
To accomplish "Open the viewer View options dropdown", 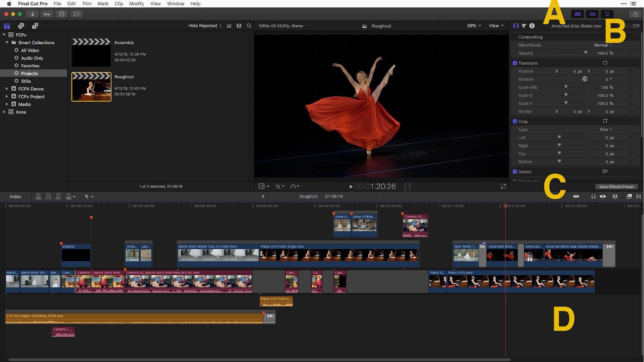I will [x=496, y=26].
